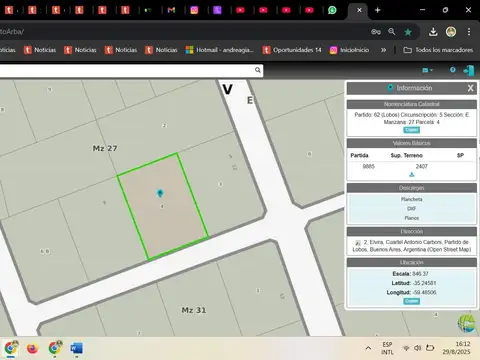480x360 pixels.
Task: Click the Latitud value -35.24581
Action: (424, 283)
